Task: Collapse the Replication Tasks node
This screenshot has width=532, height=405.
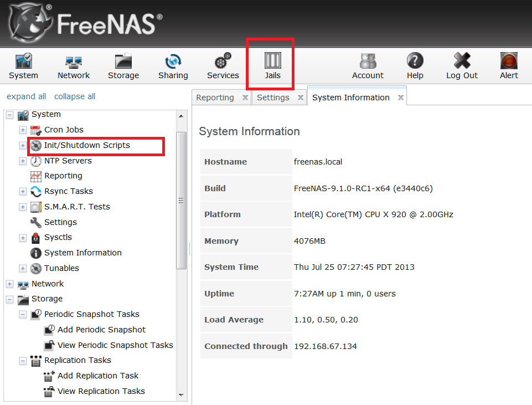Action: [22, 361]
